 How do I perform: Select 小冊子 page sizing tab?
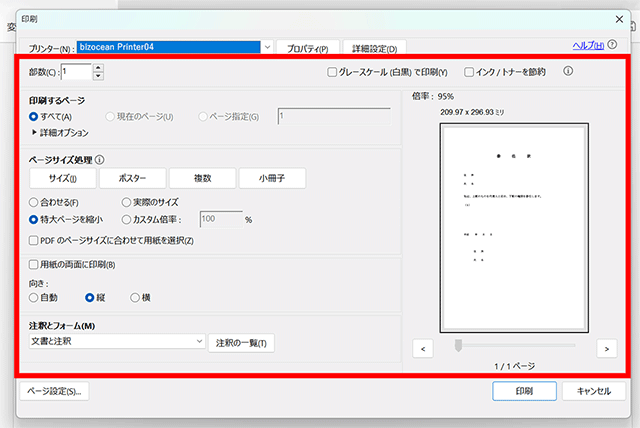click(x=272, y=178)
